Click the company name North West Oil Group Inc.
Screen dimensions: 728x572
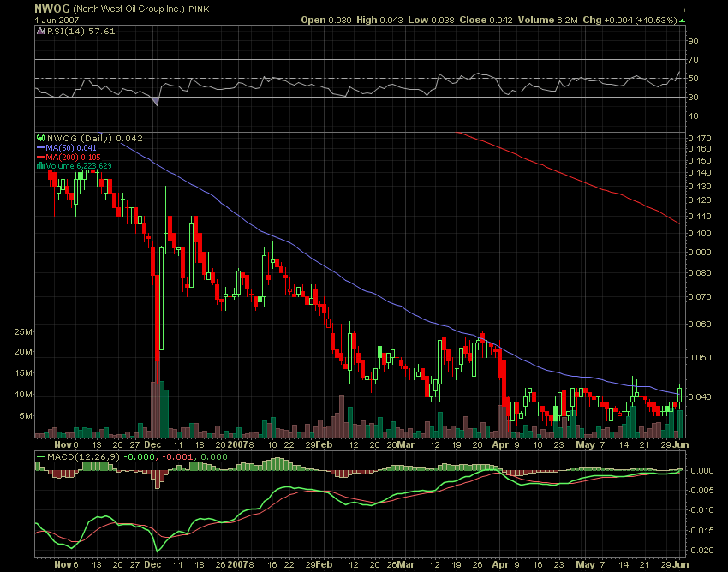[x=128, y=9]
